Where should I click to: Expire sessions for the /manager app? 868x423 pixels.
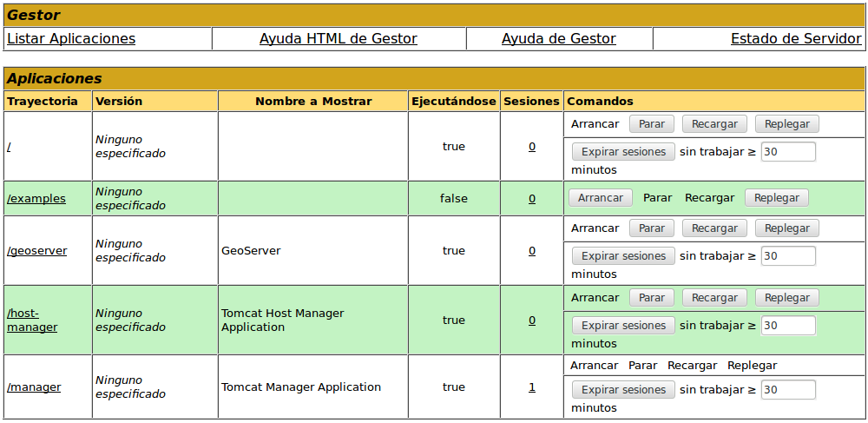tap(623, 390)
